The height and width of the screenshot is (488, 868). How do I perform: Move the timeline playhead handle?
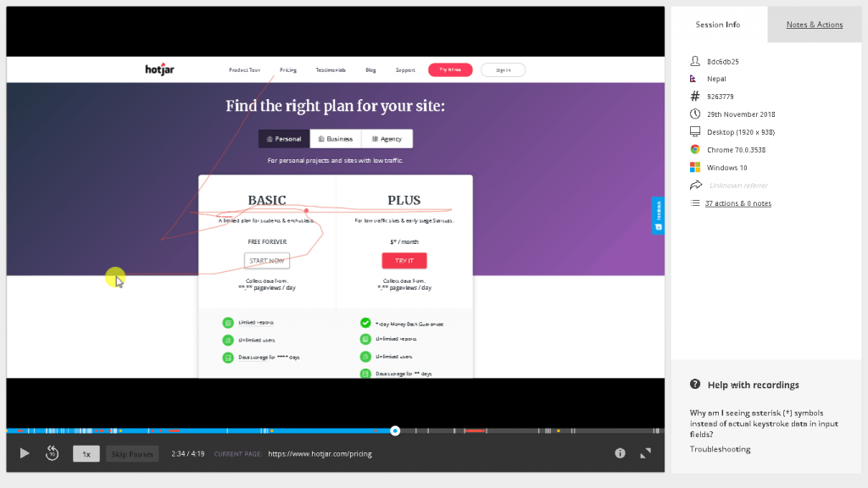coord(395,430)
